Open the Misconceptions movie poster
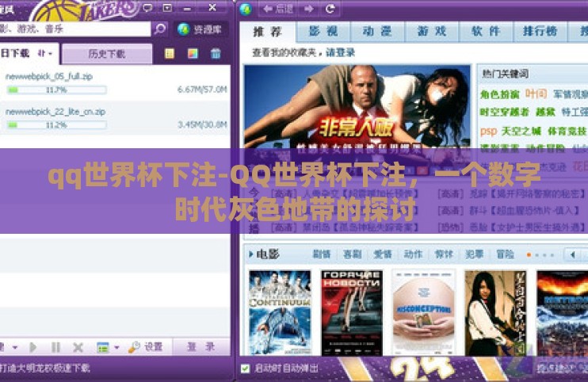This screenshot has width=588, height=382. pos(424,312)
